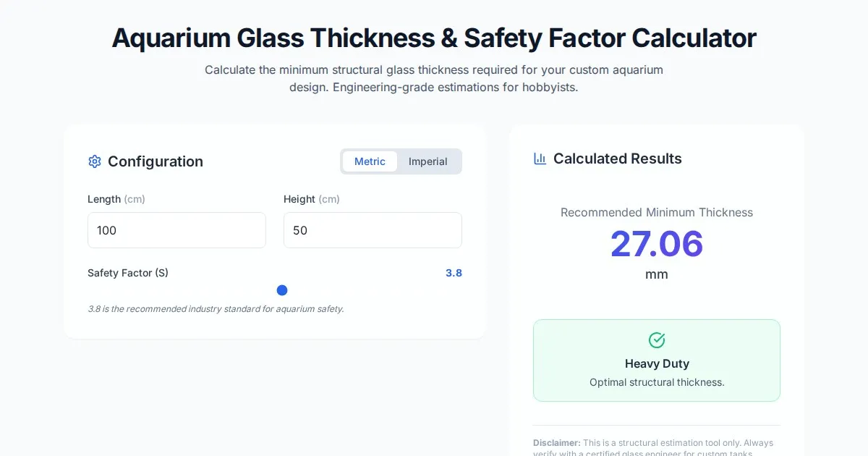Click the Length (cm) label

(x=116, y=199)
